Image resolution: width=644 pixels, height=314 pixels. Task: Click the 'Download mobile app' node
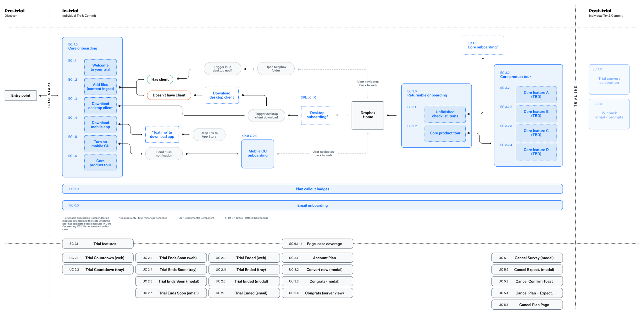(x=100, y=125)
